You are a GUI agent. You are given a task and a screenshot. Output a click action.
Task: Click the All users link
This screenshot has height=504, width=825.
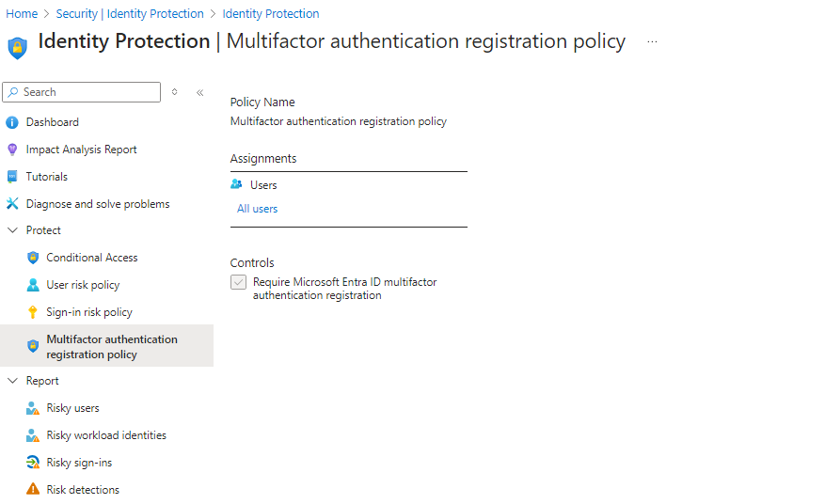pyautogui.click(x=258, y=209)
